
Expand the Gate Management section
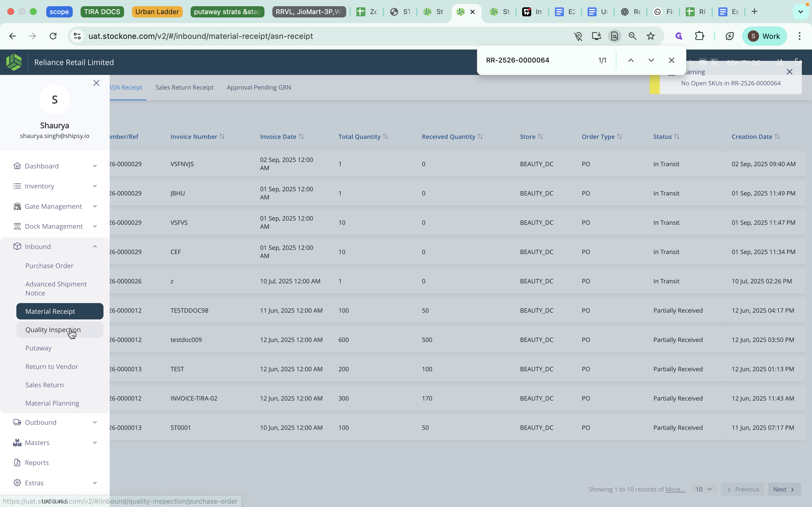coord(95,206)
